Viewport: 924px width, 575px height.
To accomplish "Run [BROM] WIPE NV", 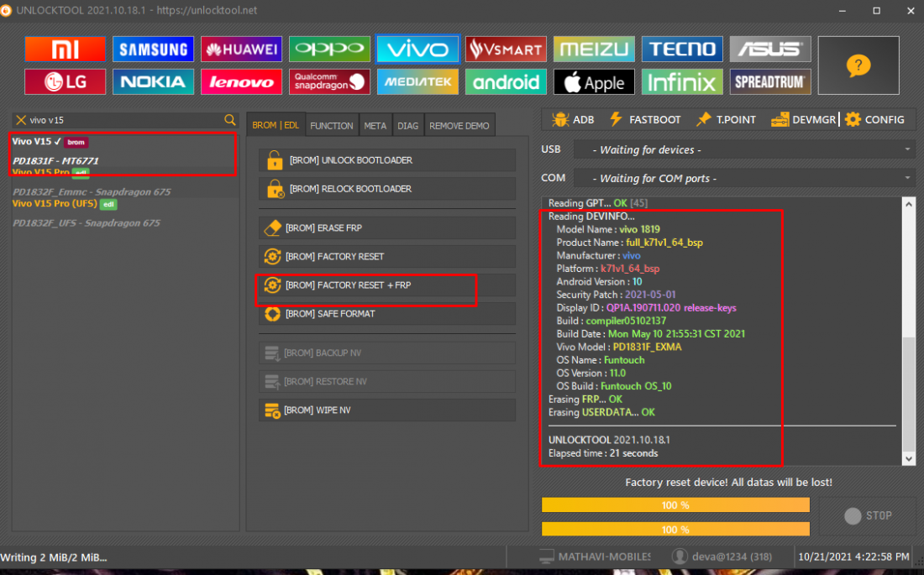I will 387,410.
